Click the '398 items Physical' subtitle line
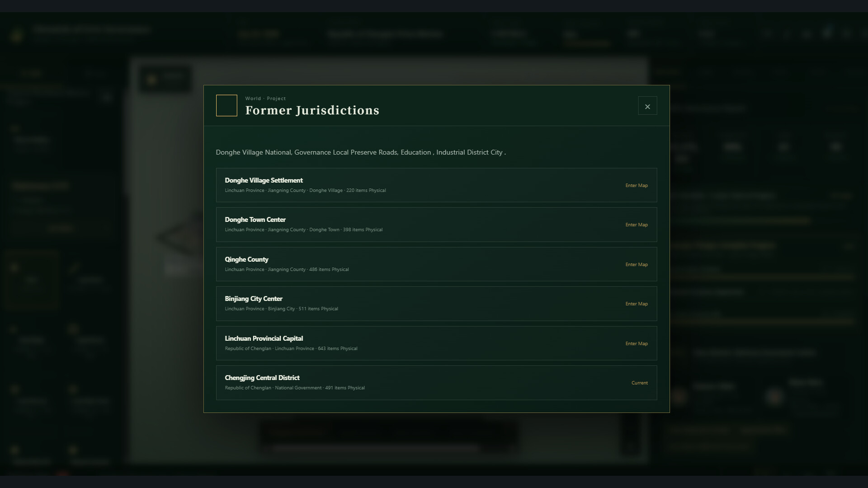Viewport: 868px width, 488px height. pos(303,230)
